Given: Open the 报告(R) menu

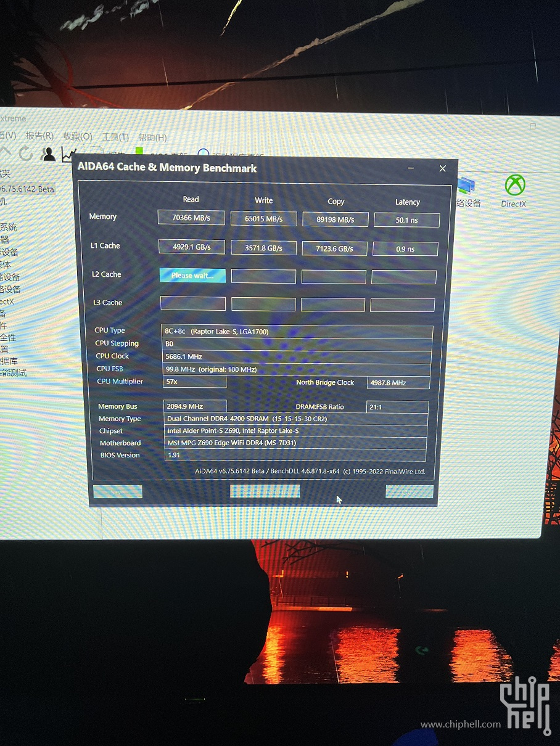Looking at the screenshot, I should point(39,136).
